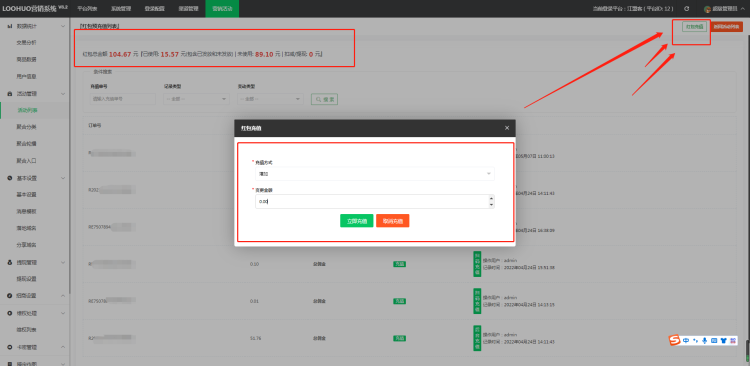Open the 系统管理 top navigation tab
750x366 pixels.
[x=121, y=9]
